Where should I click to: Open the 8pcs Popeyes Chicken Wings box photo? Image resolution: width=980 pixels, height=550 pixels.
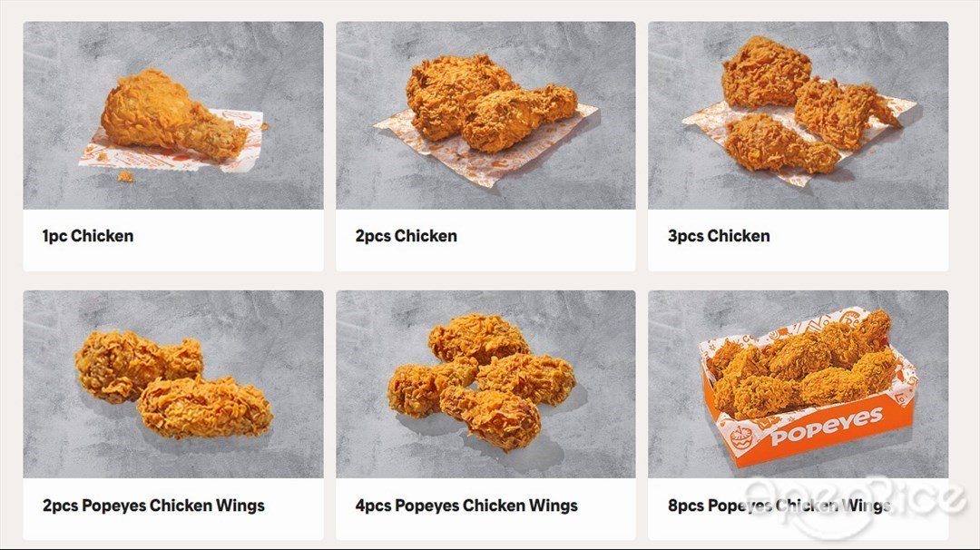coord(799,385)
